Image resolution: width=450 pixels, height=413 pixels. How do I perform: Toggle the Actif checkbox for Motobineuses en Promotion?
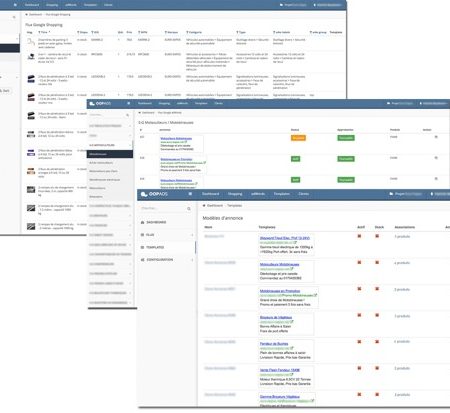(x=359, y=289)
